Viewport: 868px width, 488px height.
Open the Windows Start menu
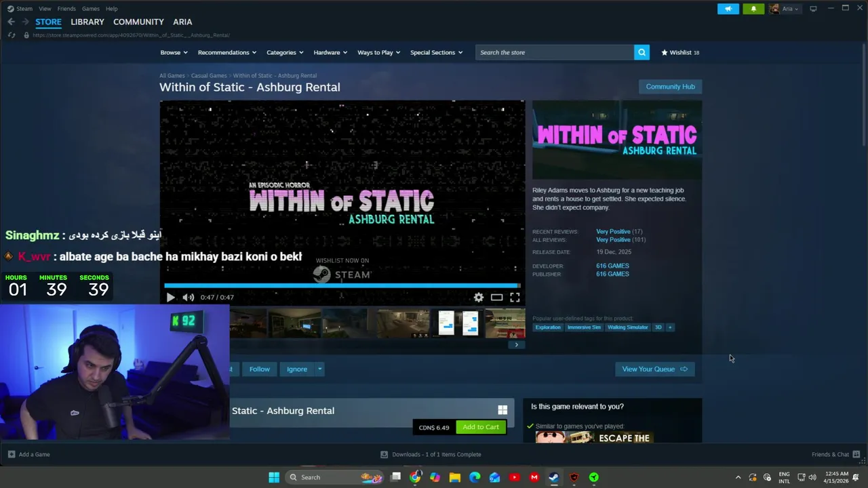pos(274,477)
